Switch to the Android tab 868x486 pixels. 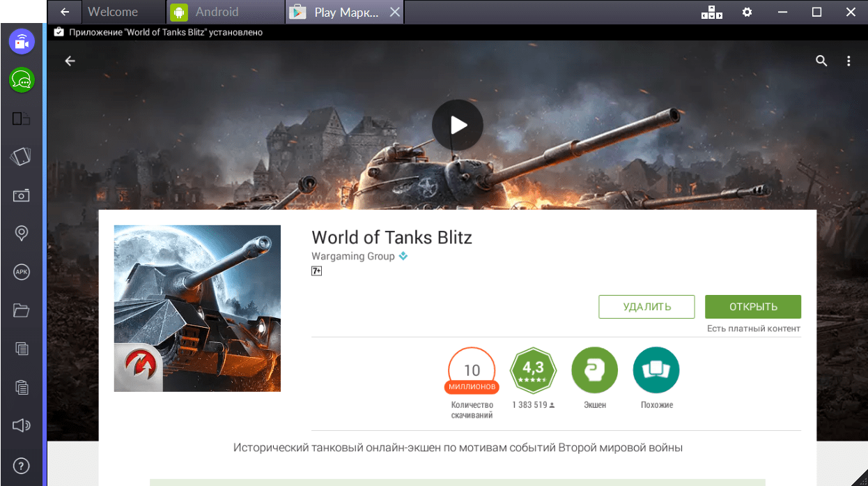[x=216, y=12]
